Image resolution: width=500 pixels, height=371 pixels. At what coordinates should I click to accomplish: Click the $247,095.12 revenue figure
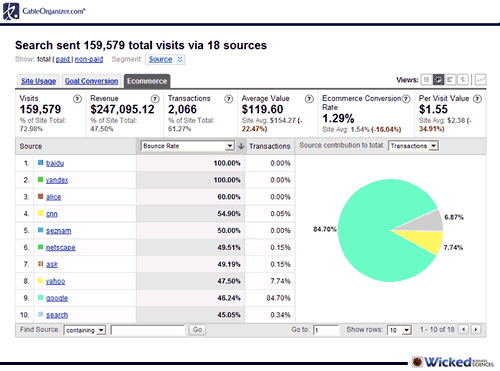pos(122,109)
